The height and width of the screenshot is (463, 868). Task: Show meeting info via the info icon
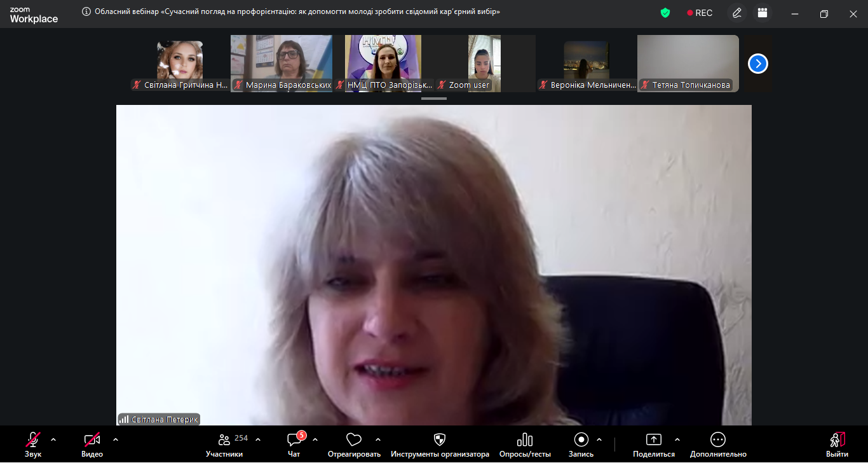[86, 11]
